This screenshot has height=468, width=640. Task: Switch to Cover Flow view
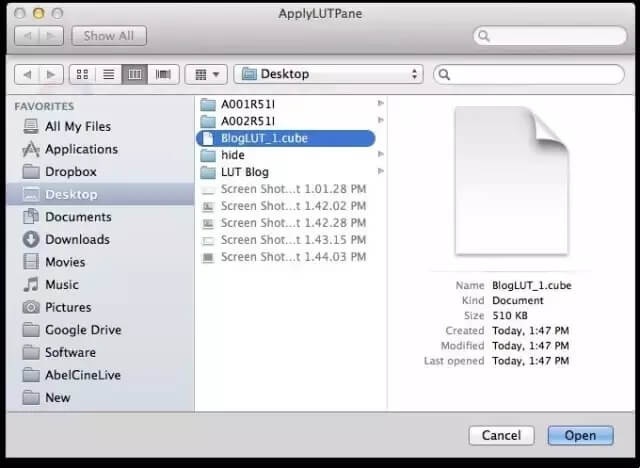[162, 74]
